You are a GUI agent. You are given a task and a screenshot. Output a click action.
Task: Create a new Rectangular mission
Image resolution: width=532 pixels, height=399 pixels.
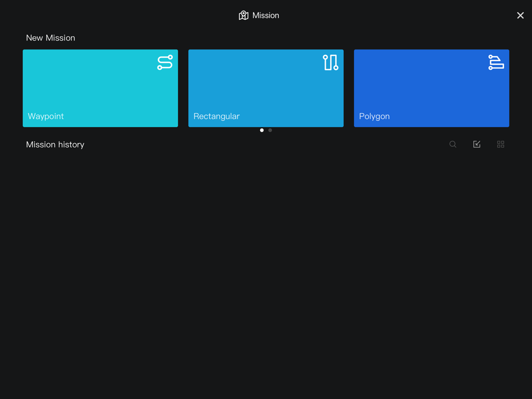(x=265, y=88)
